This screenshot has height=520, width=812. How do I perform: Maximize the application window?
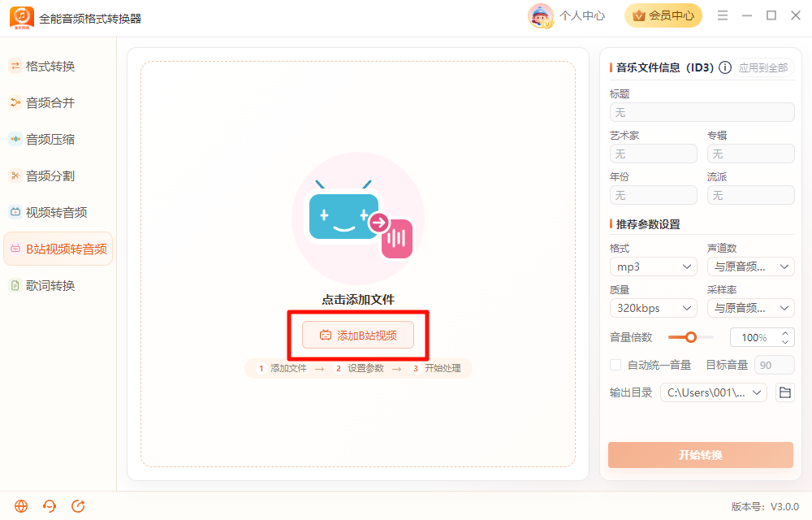[771, 15]
